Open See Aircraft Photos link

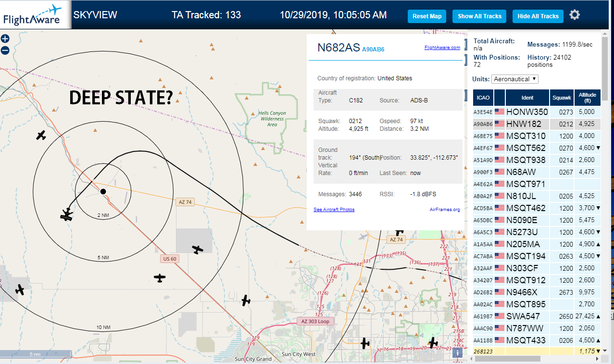click(334, 210)
